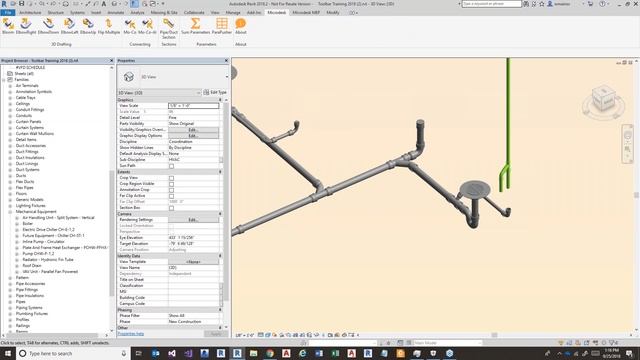Toggle Far Clip Active checkbox
This screenshot has width=640, height=360.
(171, 196)
